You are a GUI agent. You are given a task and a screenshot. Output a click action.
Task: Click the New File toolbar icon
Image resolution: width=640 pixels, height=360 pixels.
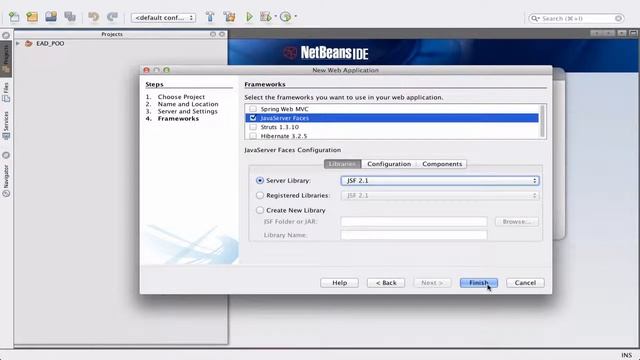14,17
